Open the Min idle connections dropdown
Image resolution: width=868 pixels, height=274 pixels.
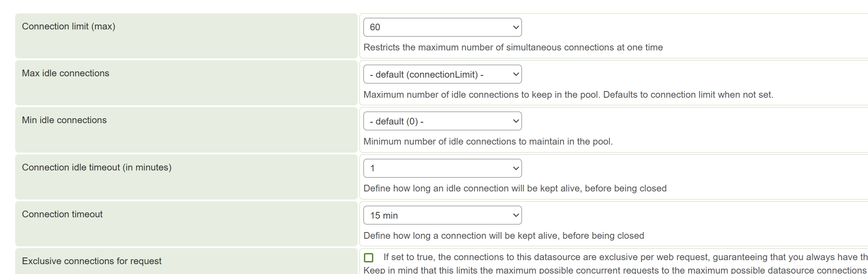442,121
